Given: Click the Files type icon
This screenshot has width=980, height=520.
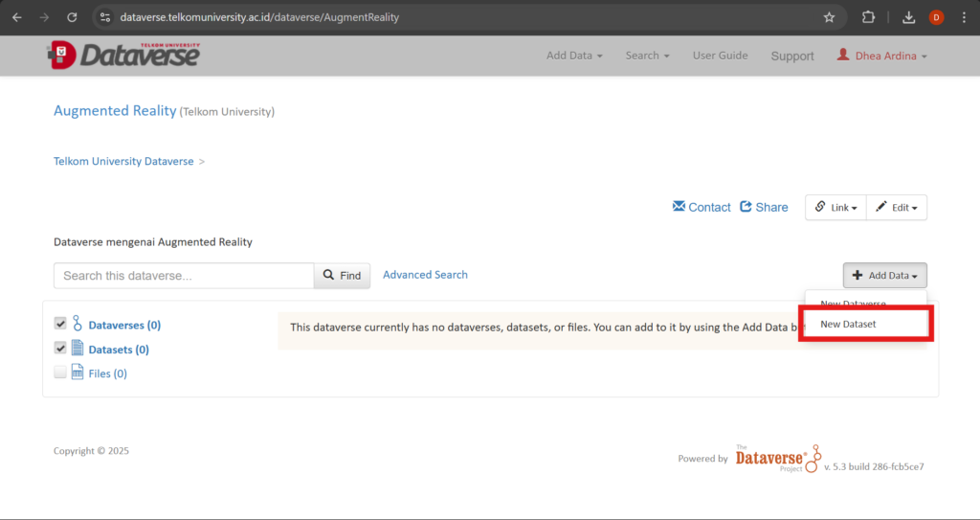Looking at the screenshot, I should click(x=78, y=372).
